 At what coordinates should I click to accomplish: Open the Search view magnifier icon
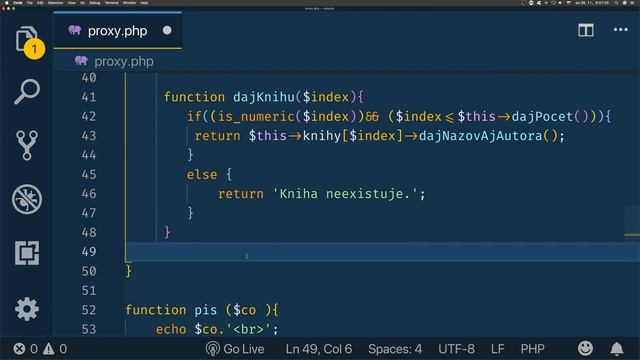click(x=27, y=92)
